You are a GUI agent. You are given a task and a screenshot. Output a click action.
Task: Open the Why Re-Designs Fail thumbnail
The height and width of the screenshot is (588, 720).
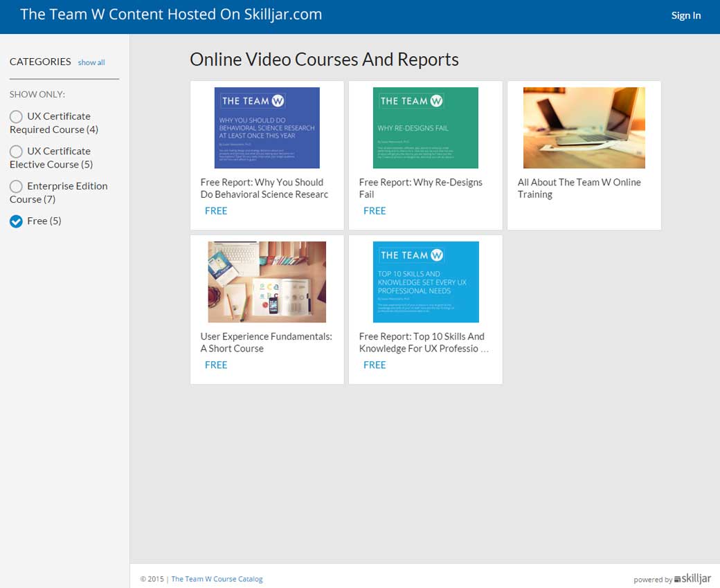tap(425, 128)
